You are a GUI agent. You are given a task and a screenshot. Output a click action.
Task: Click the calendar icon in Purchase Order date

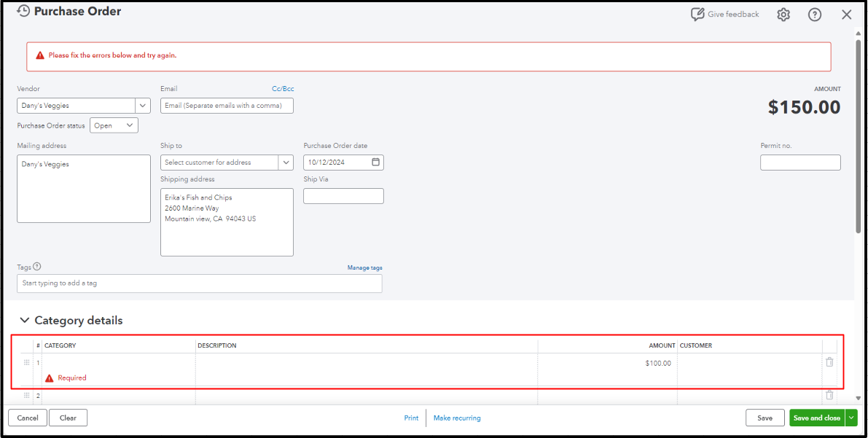pos(376,163)
